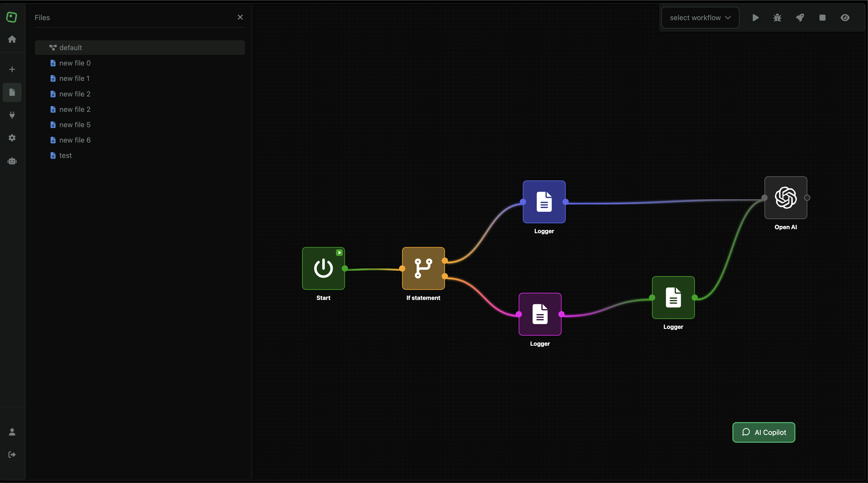Open new file 1

pos(140,78)
